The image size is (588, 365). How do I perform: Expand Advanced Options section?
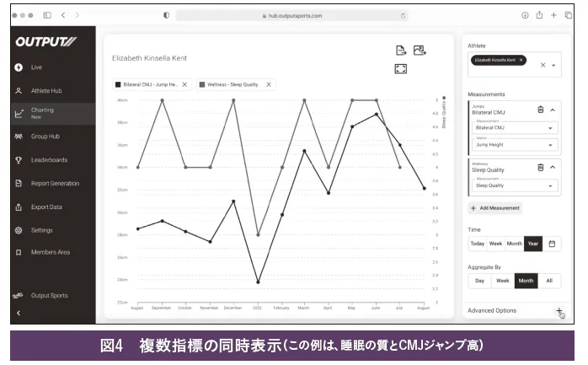558,310
